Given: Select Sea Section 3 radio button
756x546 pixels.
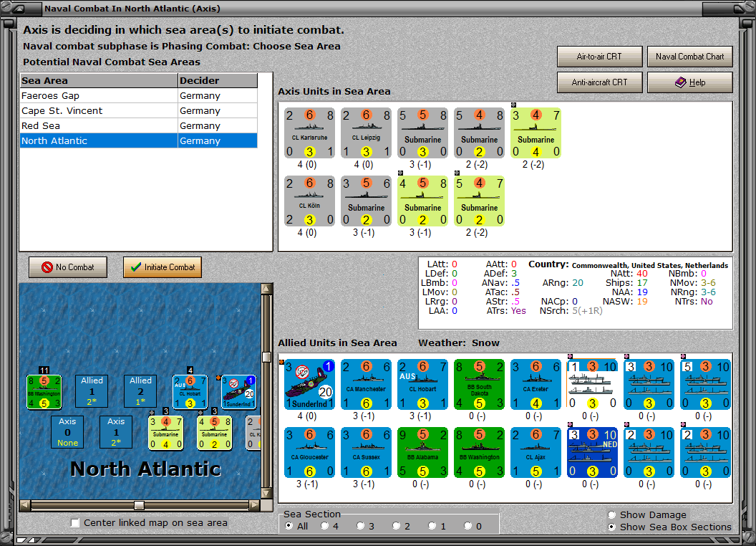Looking at the screenshot, I should 360,526.
